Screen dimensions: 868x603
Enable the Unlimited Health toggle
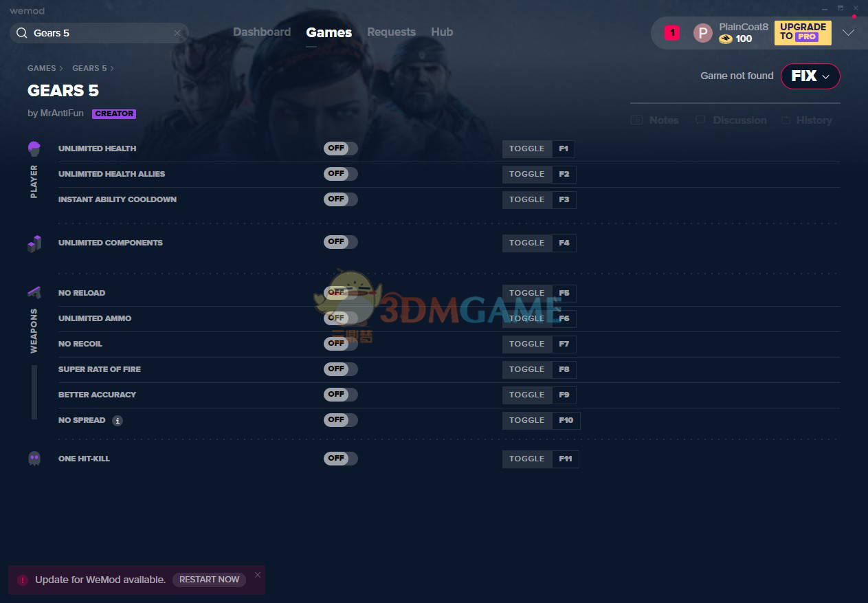click(x=340, y=149)
